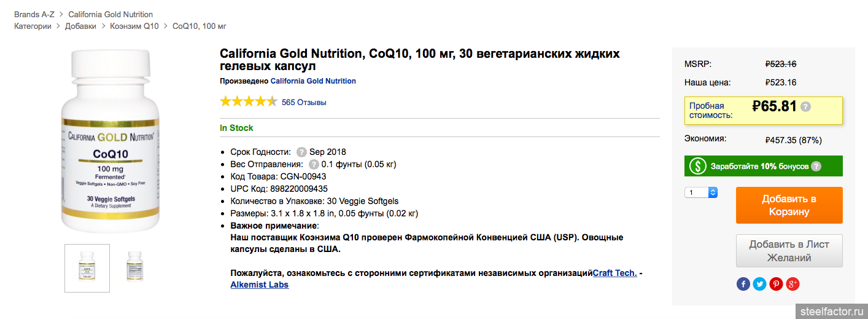Click the shipping weight help icon

[314, 164]
